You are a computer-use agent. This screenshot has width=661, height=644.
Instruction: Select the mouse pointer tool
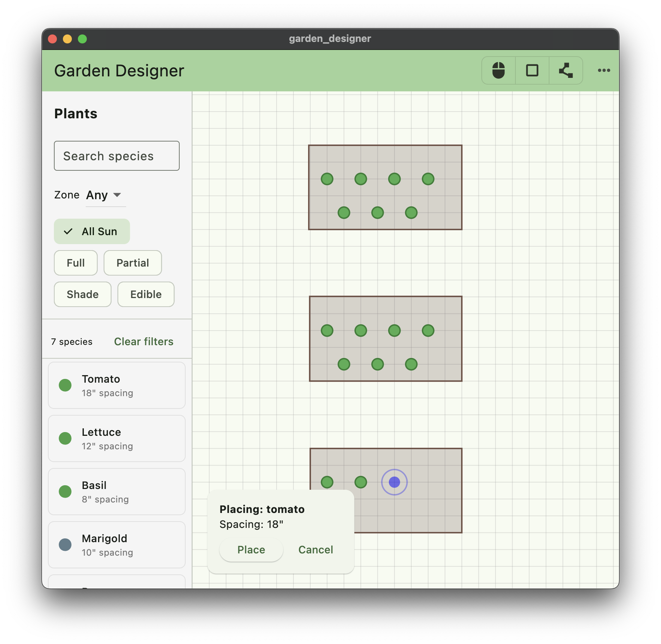pos(498,70)
